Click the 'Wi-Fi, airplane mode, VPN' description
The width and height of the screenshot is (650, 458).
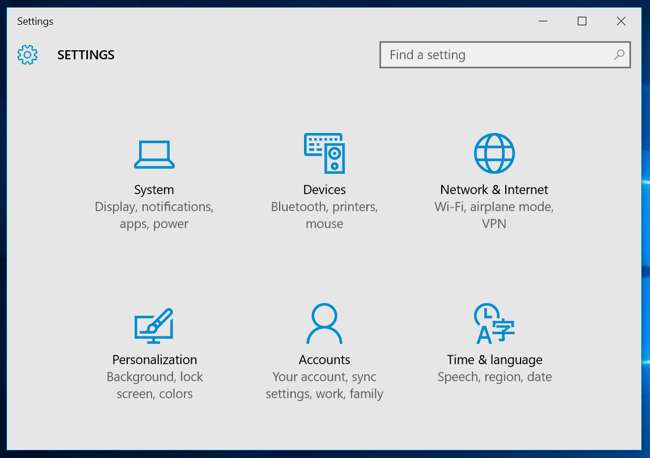pyautogui.click(x=494, y=215)
